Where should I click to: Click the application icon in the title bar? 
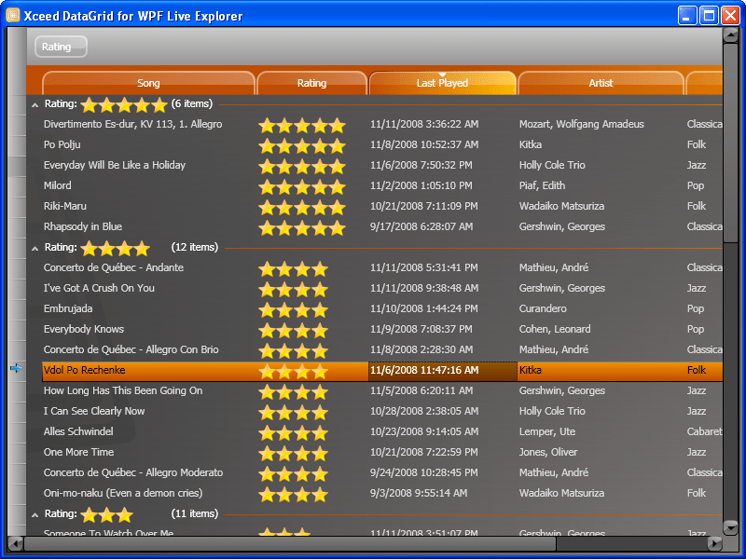pos(12,15)
